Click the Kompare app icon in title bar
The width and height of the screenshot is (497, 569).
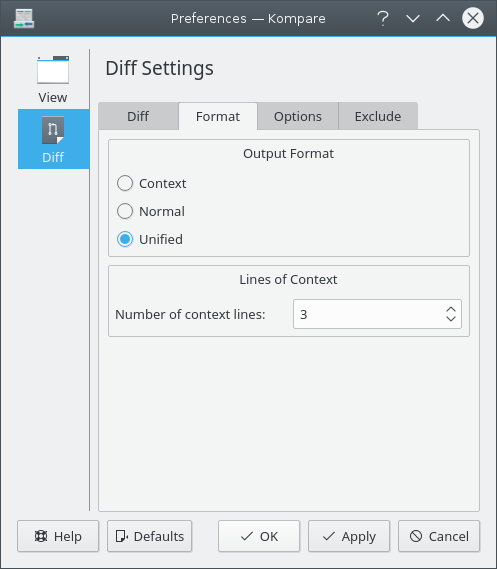pos(24,19)
